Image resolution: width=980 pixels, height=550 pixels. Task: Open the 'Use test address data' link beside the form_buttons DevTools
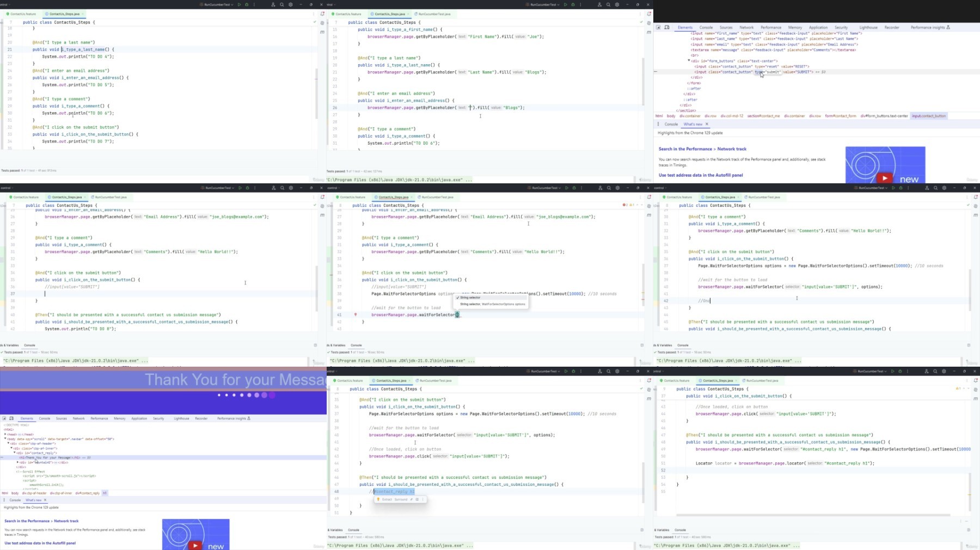click(701, 175)
